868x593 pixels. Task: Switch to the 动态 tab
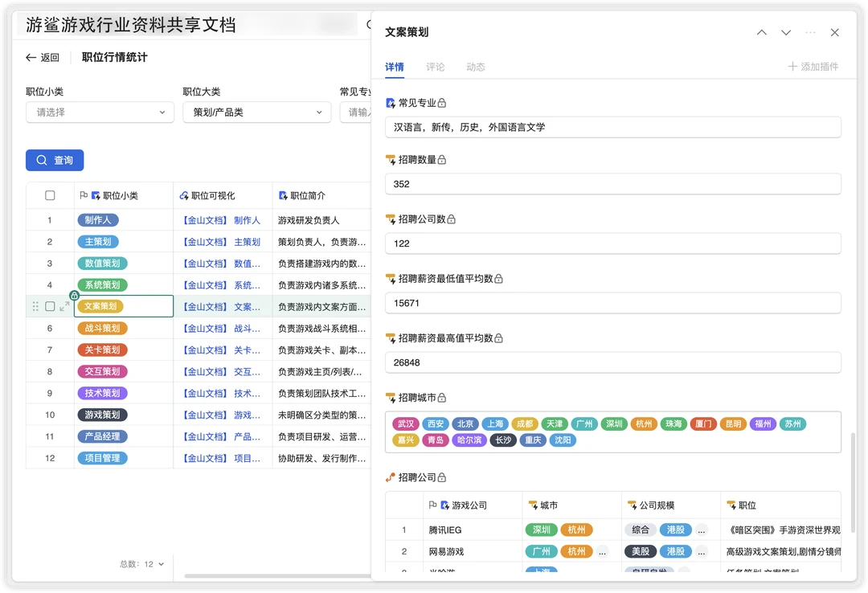click(476, 67)
